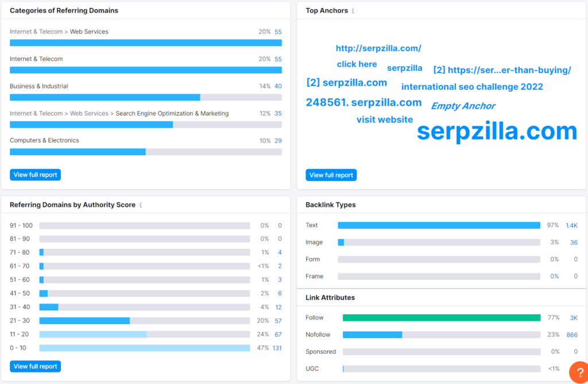Screen dimensions: 588x384
Task: Open the '[2] https://ser...er-than-buying/' anchor
Action: [x=502, y=70]
